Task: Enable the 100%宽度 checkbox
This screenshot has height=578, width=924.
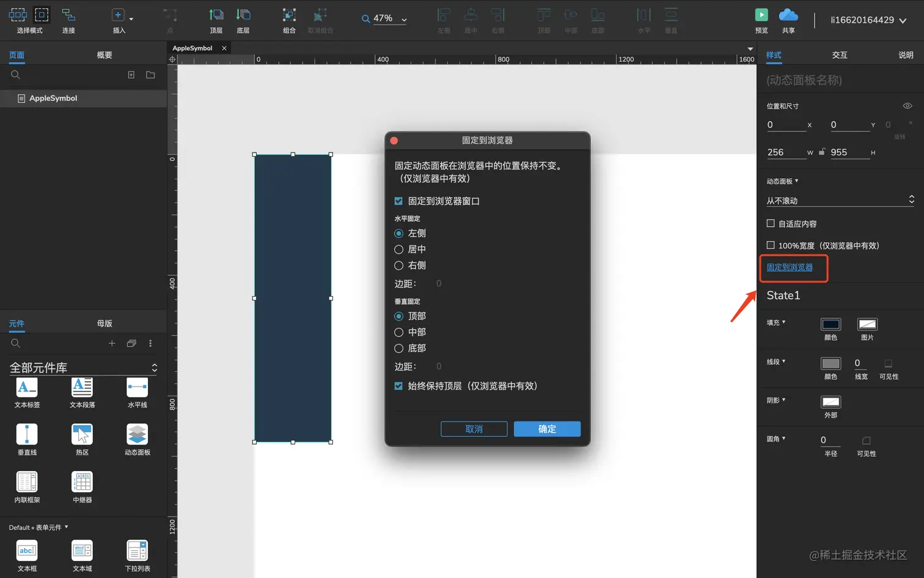Action: click(x=771, y=246)
